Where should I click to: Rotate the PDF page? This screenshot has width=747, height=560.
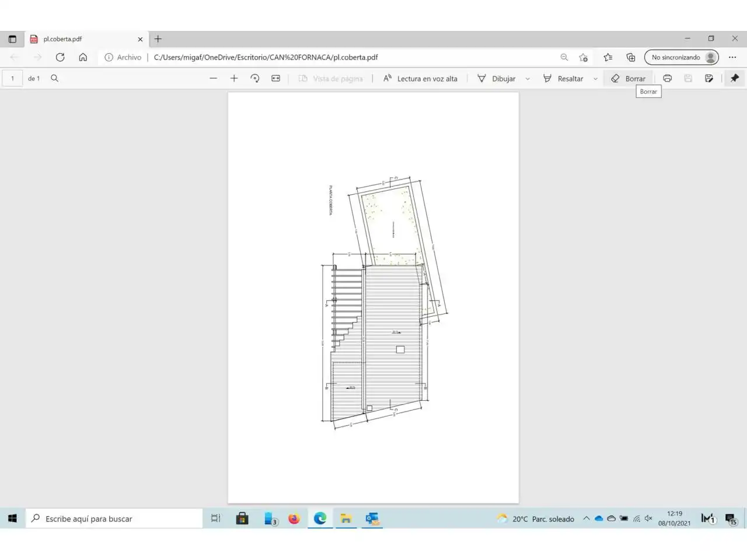(255, 78)
